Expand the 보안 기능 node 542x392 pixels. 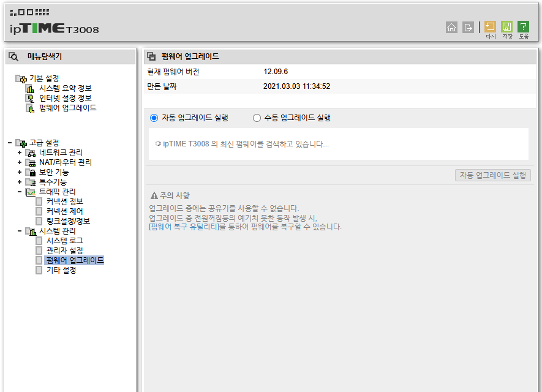[20, 171]
